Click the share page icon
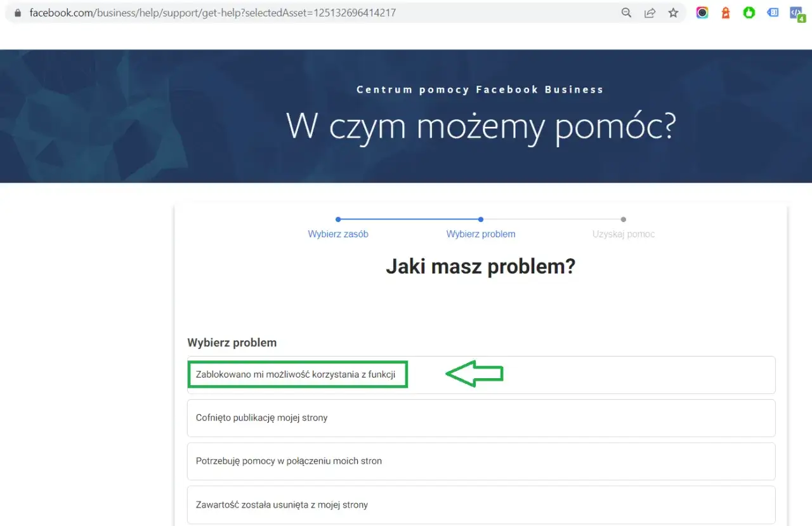812x526 pixels. point(650,13)
